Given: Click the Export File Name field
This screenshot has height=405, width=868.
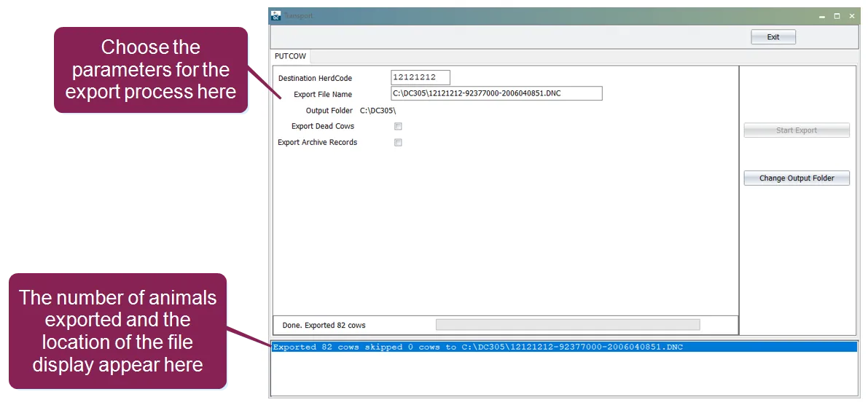Looking at the screenshot, I should (x=496, y=93).
